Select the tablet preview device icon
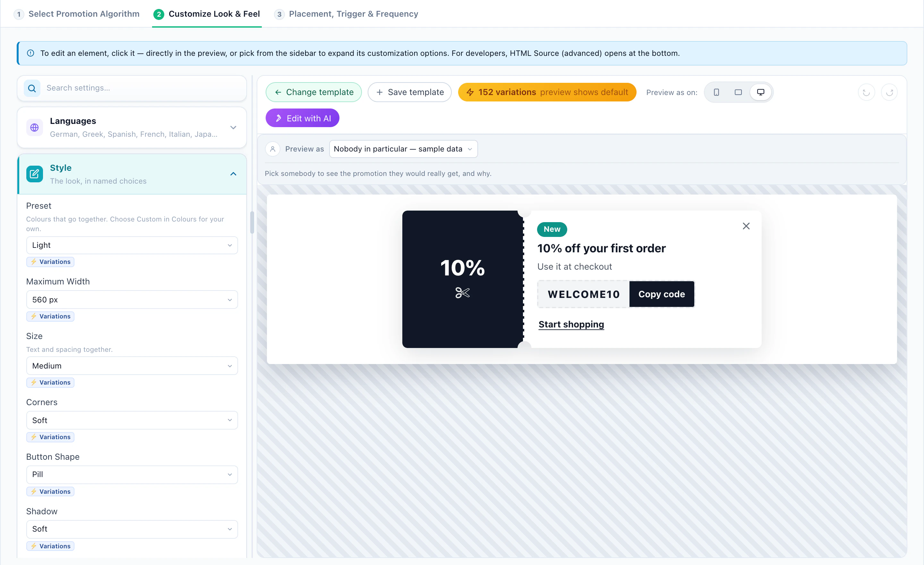This screenshot has height=565, width=924. click(738, 92)
